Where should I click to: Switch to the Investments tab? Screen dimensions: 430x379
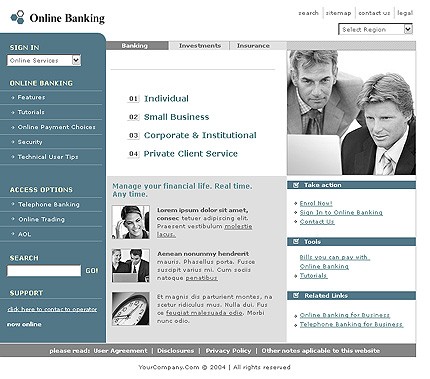[199, 46]
